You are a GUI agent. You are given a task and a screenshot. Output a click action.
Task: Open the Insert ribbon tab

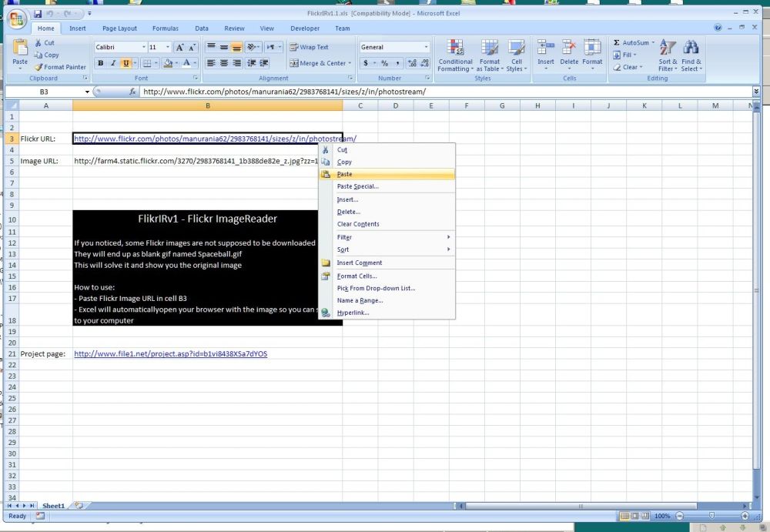coord(78,28)
